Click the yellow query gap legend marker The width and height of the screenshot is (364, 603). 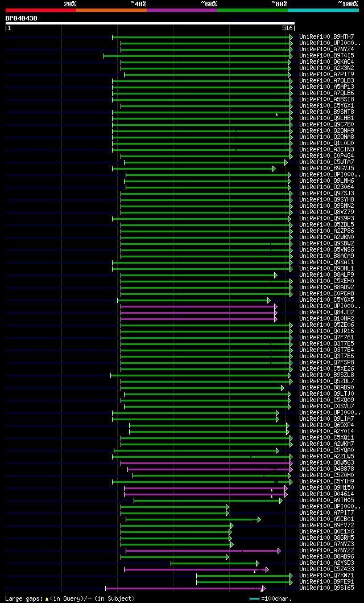pyautogui.click(x=47, y=599)
